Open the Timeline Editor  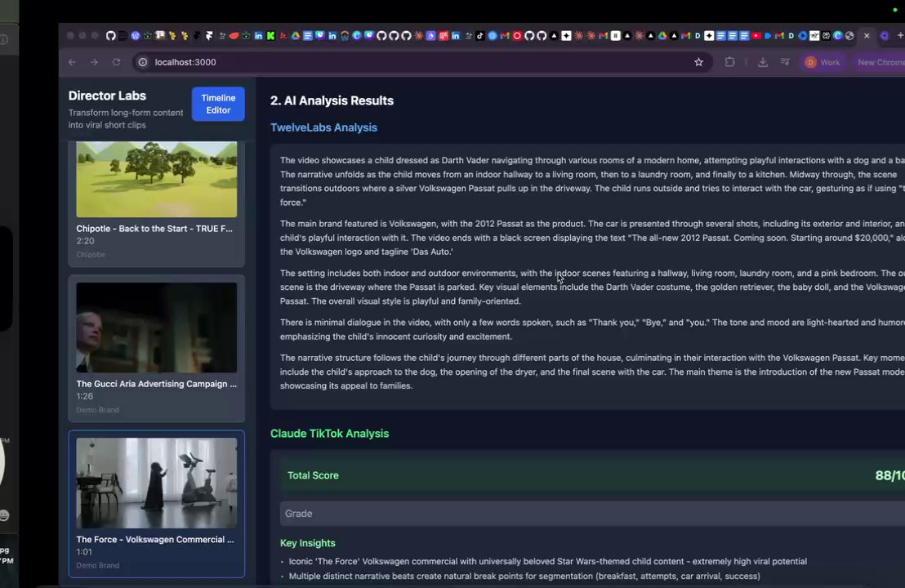point(218,104)
